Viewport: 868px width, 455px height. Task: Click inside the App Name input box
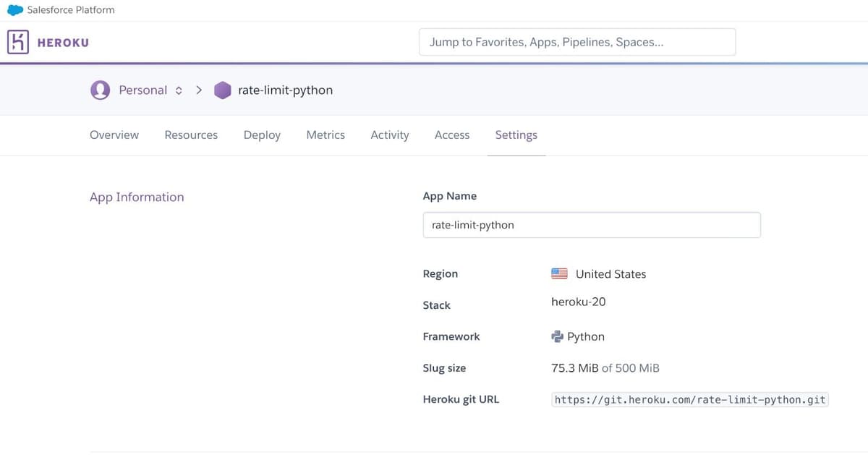coord(592,225)
